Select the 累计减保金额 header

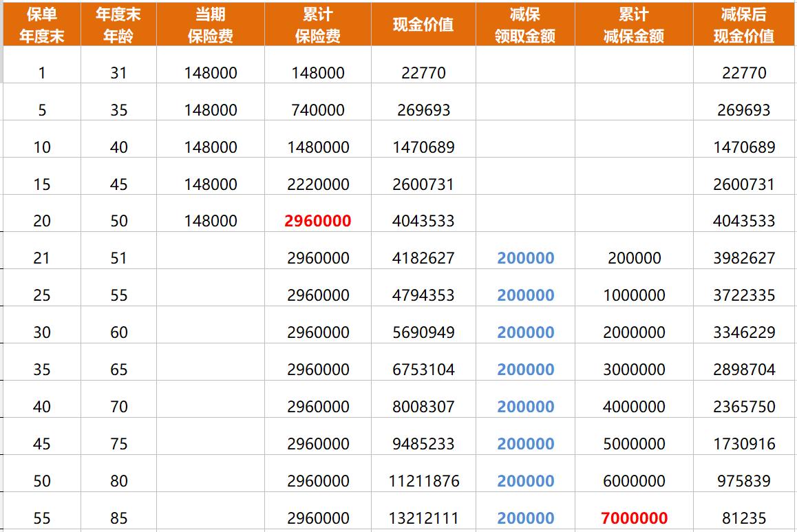click(633, 22)
